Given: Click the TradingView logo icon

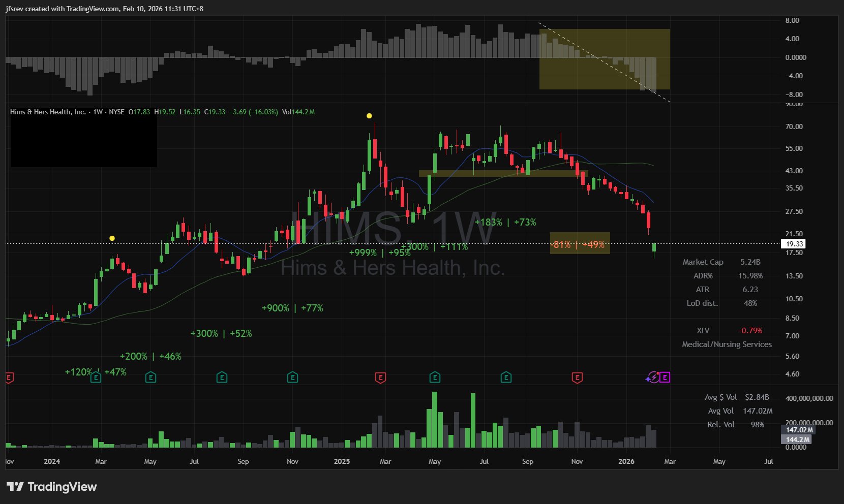Looking at the screenshot, I should coord(15,487).
